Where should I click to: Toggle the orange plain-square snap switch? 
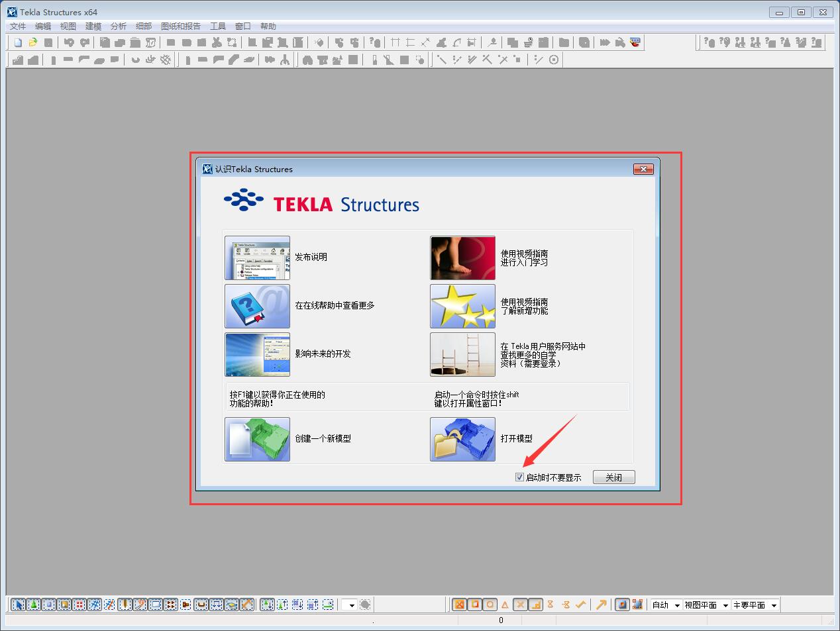point(474,605)
